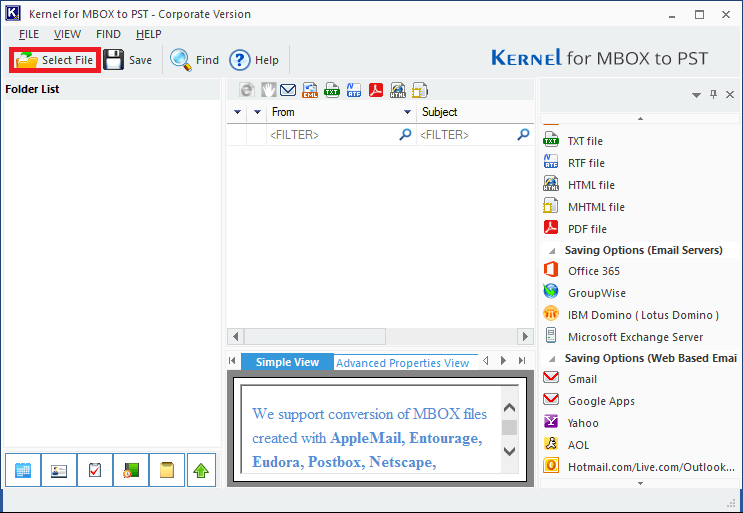The height and width of the screenshot is (513, 743).
Task: Click the green up arrow icon
Action: [x=201, y=470]
